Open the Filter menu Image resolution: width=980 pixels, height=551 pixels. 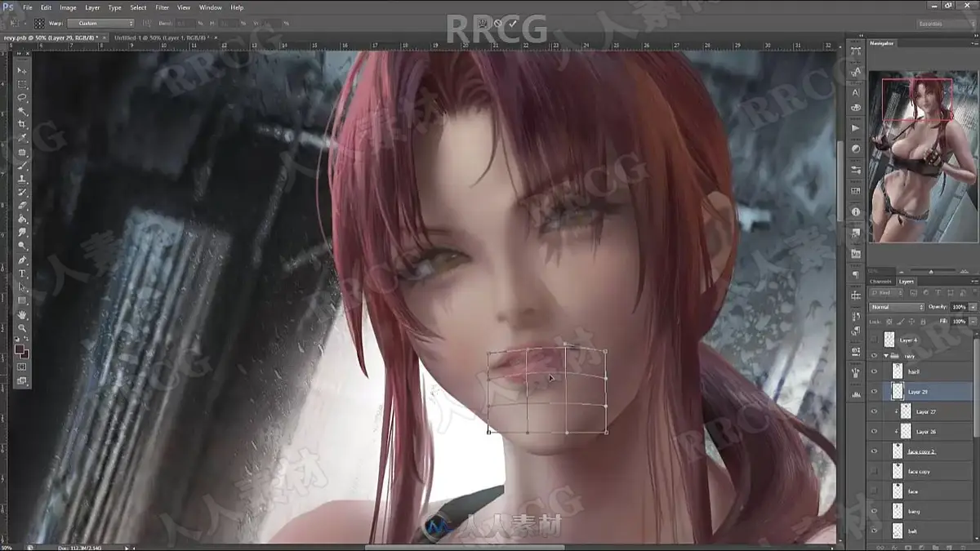162,7
